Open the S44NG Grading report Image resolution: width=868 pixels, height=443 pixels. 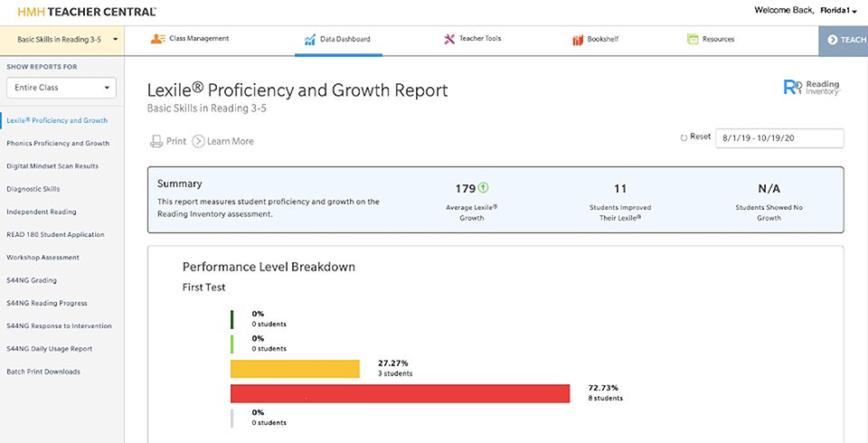pyautogui.click(x=32, y=280)
